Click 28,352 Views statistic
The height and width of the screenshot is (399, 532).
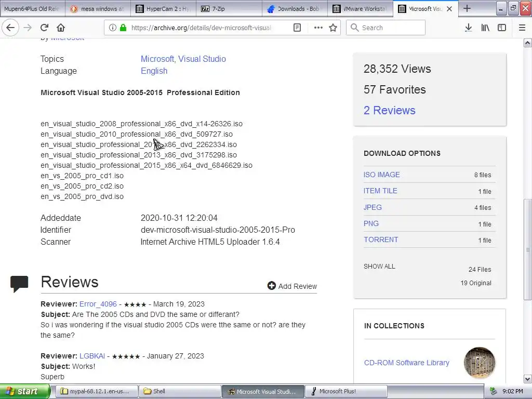click(x=397, y=69)
